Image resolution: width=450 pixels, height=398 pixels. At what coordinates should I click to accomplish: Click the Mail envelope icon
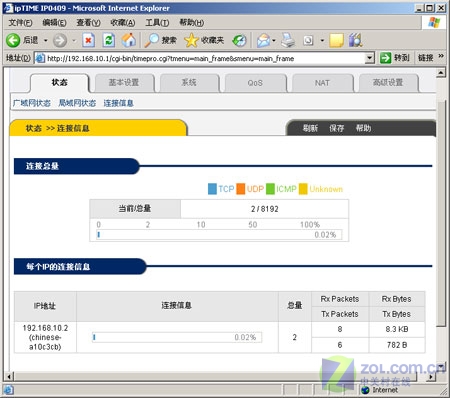[x=263, y=41]
